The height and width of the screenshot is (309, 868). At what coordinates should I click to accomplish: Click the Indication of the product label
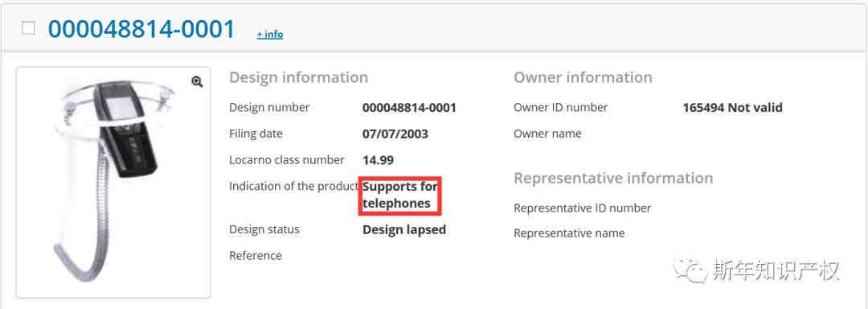click(294, 187)
